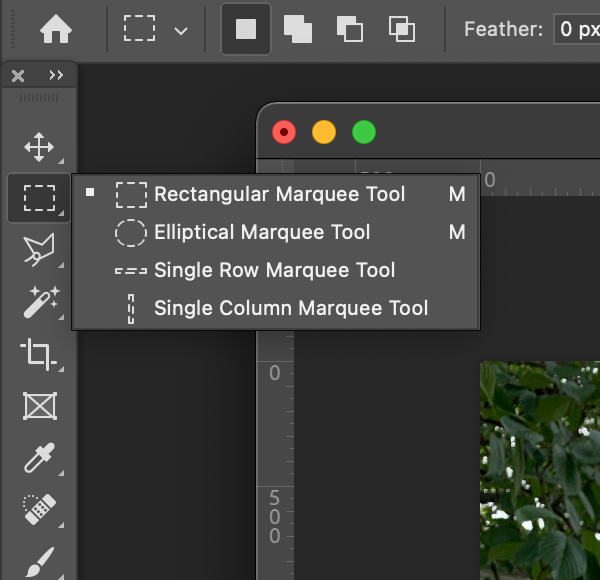The image size is (600, 580).
Task: Close the tools panel
Action: click(x=18, y=75)
